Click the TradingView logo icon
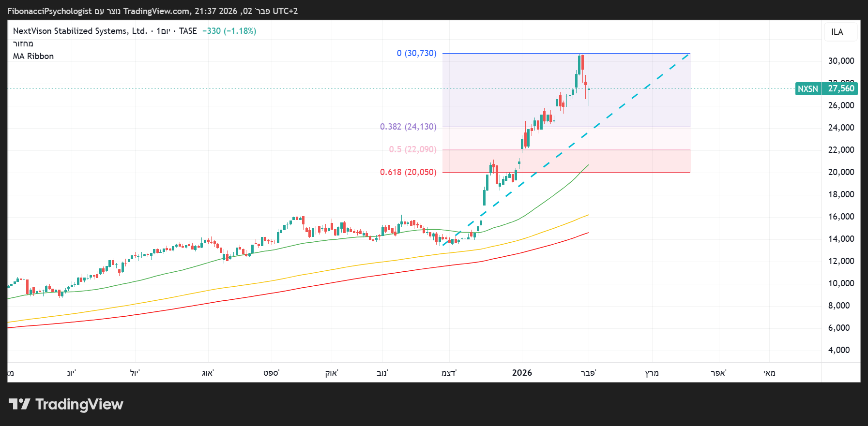This screenshot has height=426, width=868. click(x=19, y=404)
